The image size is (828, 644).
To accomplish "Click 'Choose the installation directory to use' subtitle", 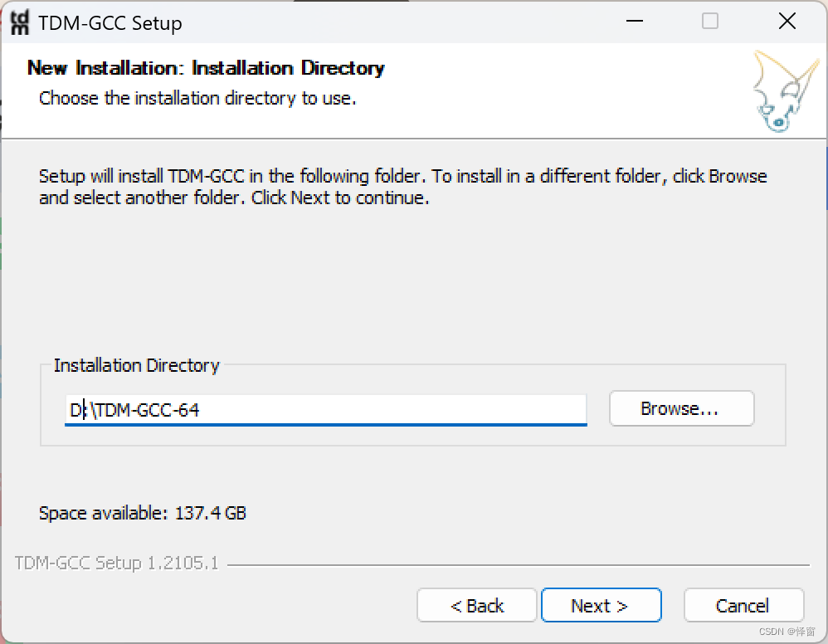I will tap(197, 98).
